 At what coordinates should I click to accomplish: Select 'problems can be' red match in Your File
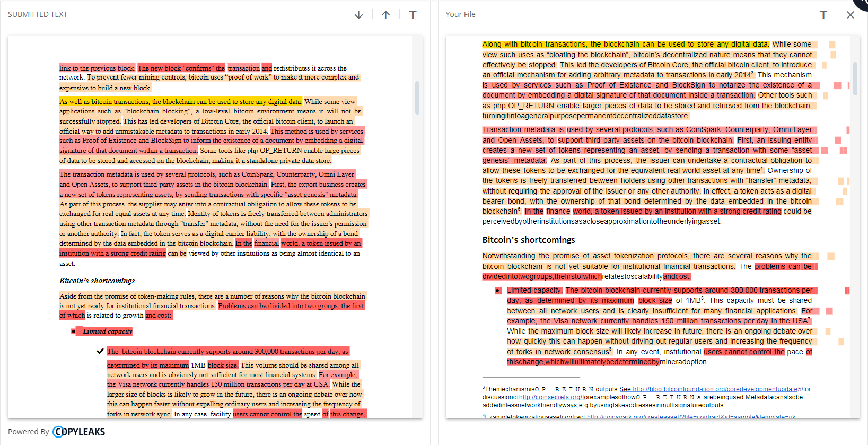(x=783, y=267)
